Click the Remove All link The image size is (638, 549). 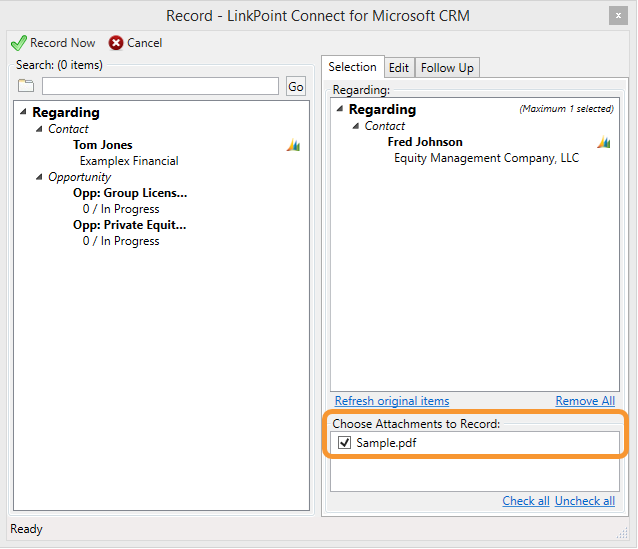click(x=585, y=401)
